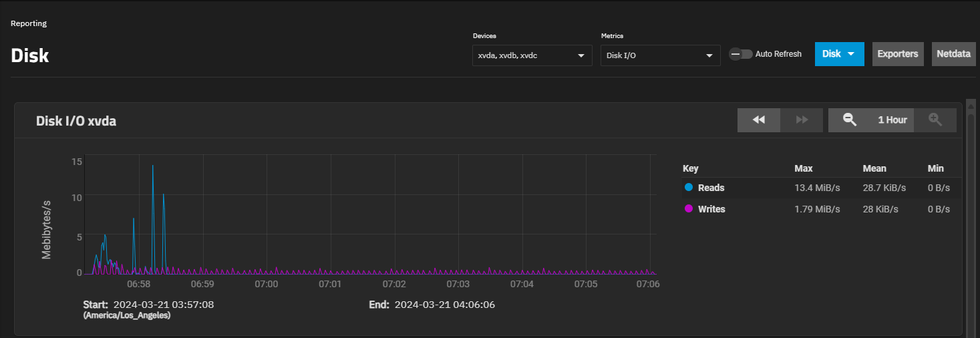Click the Key column header
Viewport: 980px width, 338px height.
point(690,168)
